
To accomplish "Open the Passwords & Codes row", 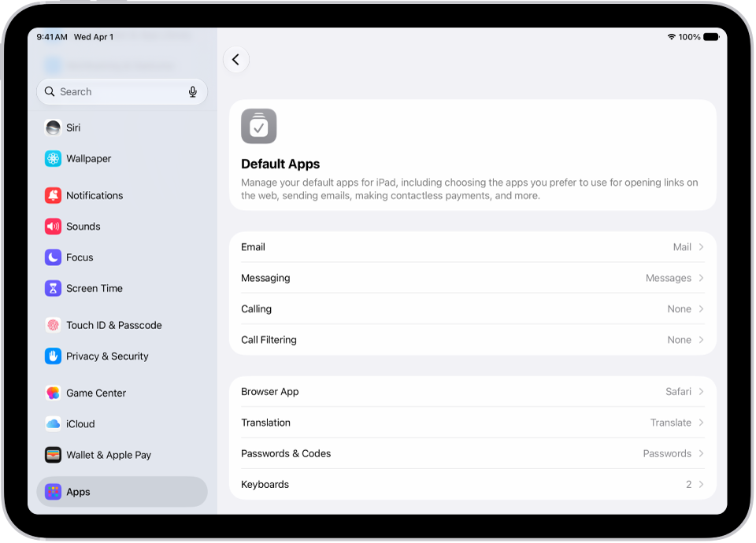I will coord(472,453).
